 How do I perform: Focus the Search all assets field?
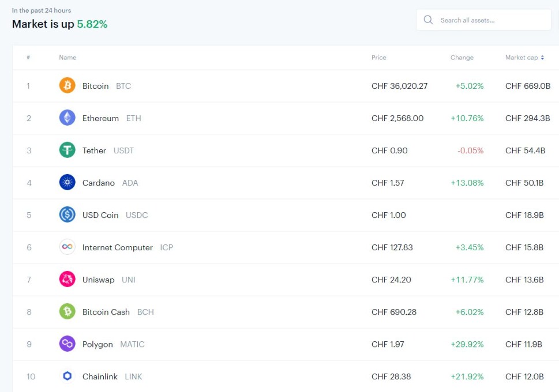484,20
